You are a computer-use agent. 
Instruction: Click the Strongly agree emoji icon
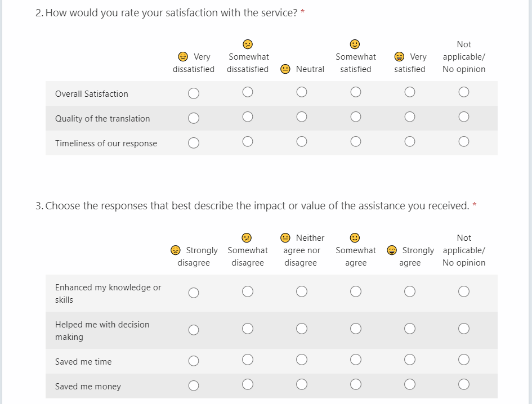[x=392, y=250]
